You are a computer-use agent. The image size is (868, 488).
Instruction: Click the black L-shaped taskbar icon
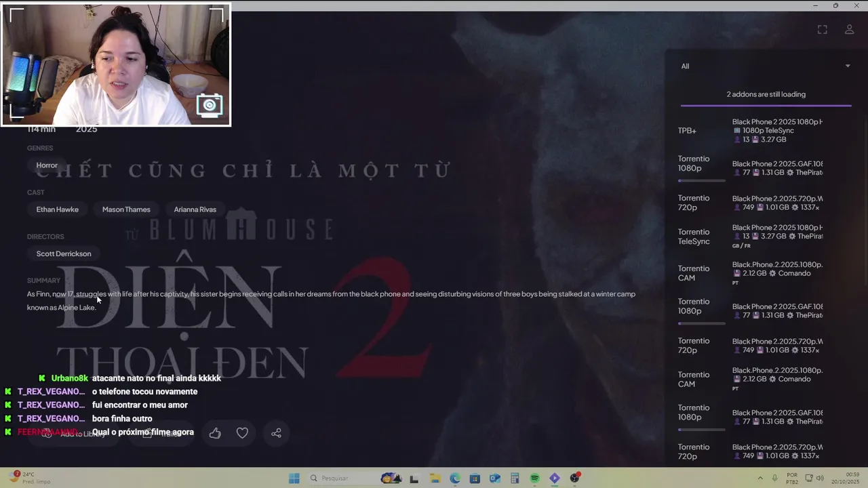(x=414, y=479)
